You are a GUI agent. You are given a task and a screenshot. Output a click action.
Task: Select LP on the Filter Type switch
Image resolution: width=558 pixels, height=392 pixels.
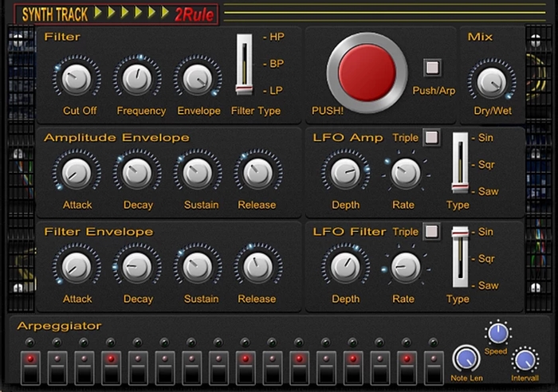[273, 90]
